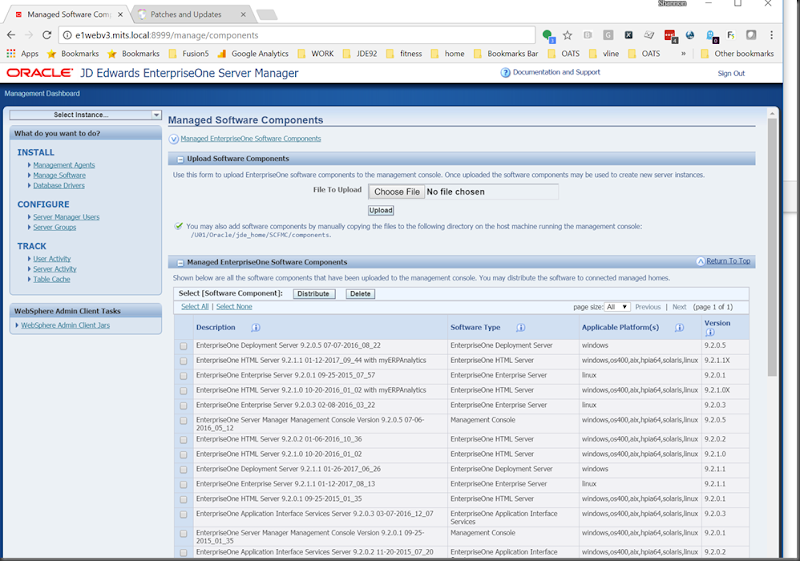
Task: Click the page vertical scrollbar thumb
Action: click(x=772, y=247)
